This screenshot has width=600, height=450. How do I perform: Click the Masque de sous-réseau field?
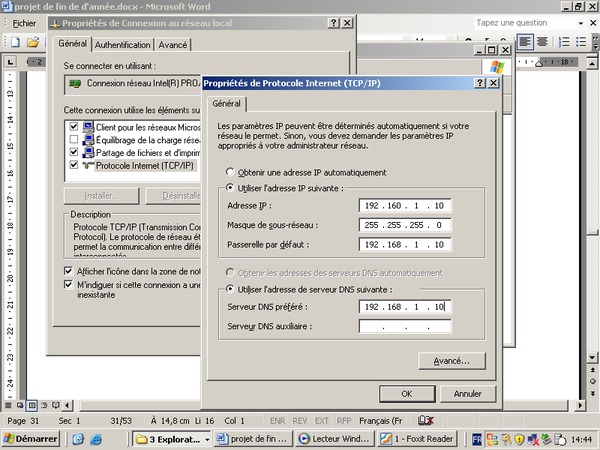(405, 225)
